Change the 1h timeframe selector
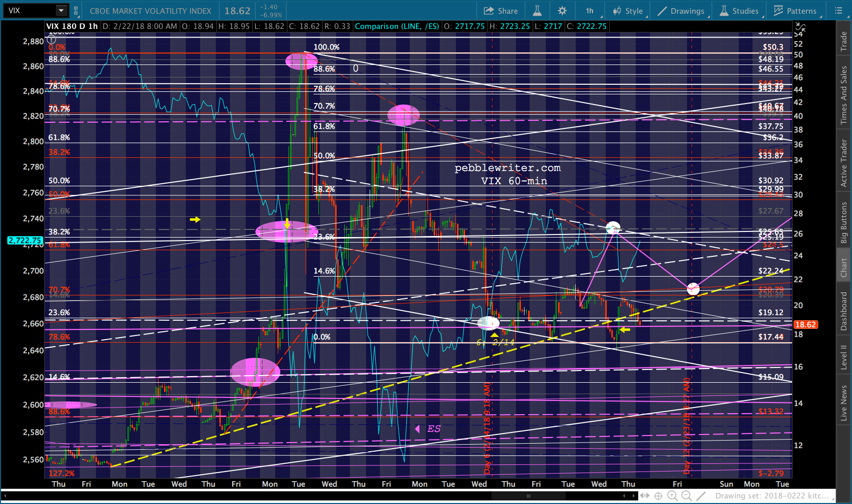This screenshot has width=852, height=504. click(x=591, y=11)
